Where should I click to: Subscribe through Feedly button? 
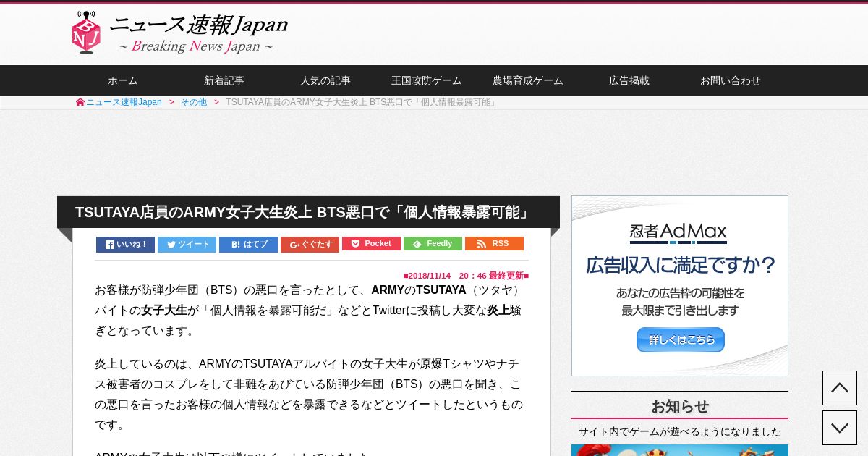point(433,243)
